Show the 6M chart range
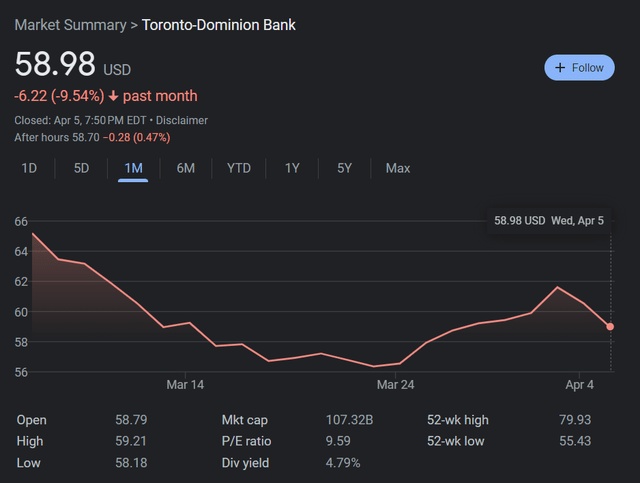The width and height of the screenshot is (640, 483). [x=186, y=168]
